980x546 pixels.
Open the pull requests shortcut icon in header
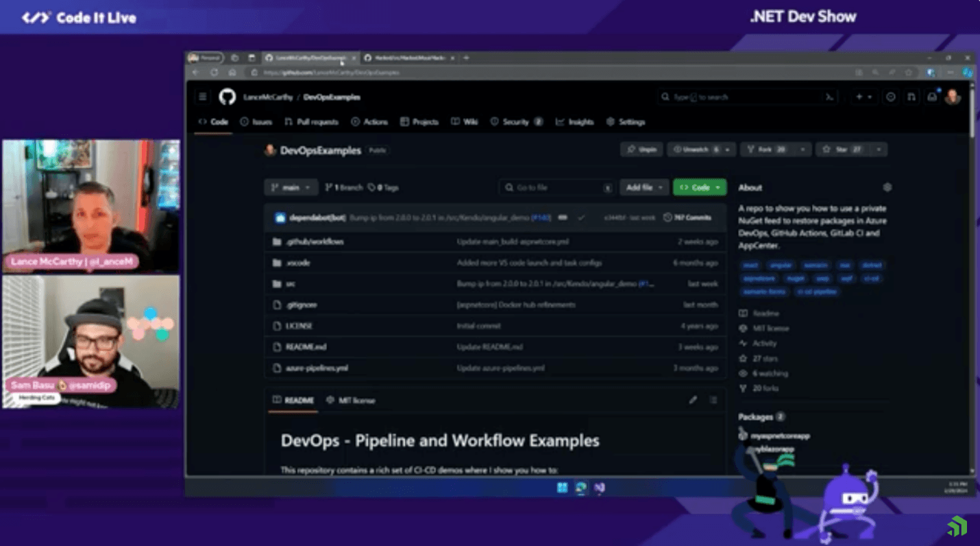pos(911,97)
